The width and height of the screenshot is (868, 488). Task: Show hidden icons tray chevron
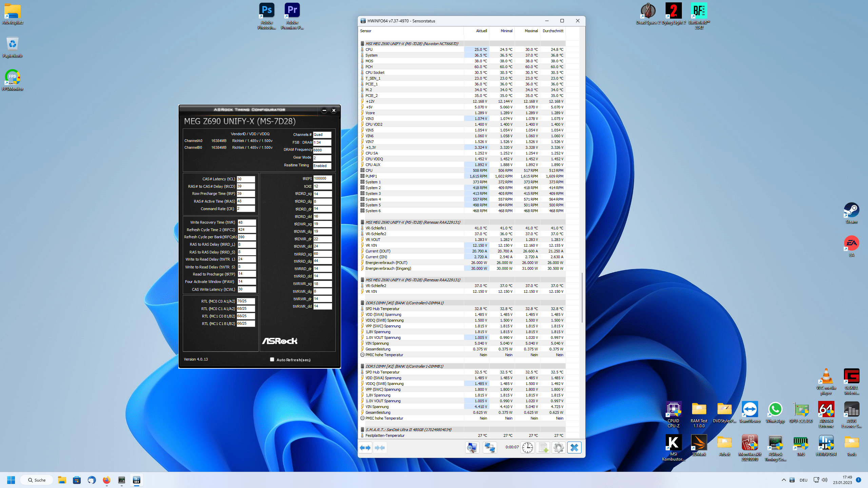pos(784,480)
